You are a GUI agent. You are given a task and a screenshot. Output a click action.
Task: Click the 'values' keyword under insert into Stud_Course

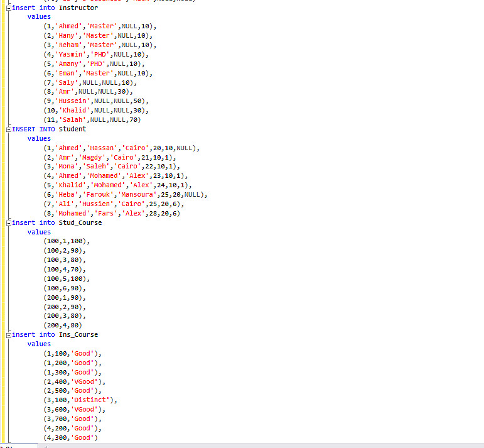39,232
